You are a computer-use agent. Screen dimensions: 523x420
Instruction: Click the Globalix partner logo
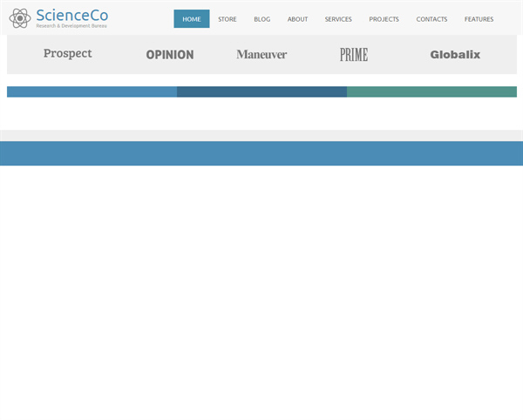click(455, 54)
